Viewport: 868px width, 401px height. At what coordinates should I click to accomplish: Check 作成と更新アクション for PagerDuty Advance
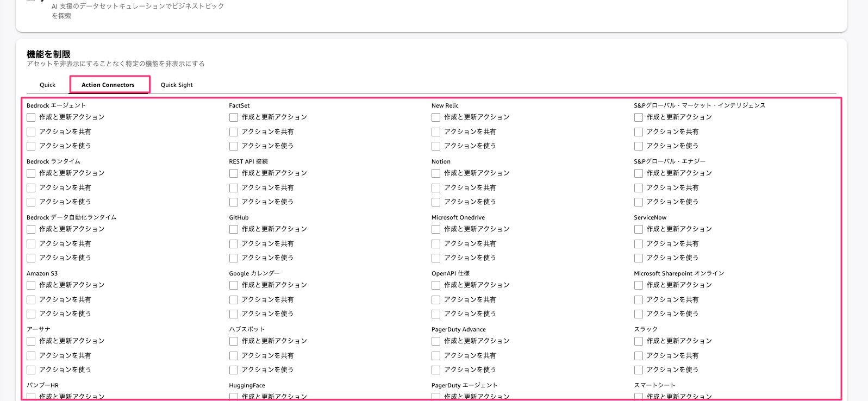(x=436, y=341)
